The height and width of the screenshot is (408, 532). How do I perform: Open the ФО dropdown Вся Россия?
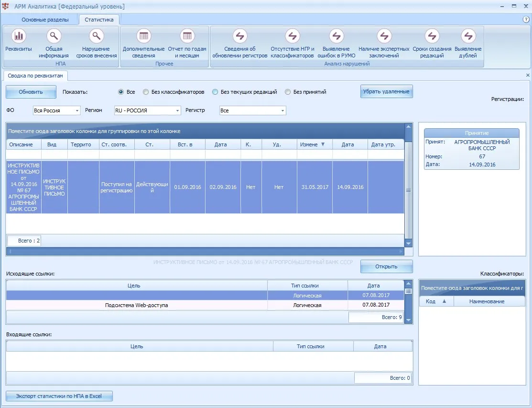57,110
